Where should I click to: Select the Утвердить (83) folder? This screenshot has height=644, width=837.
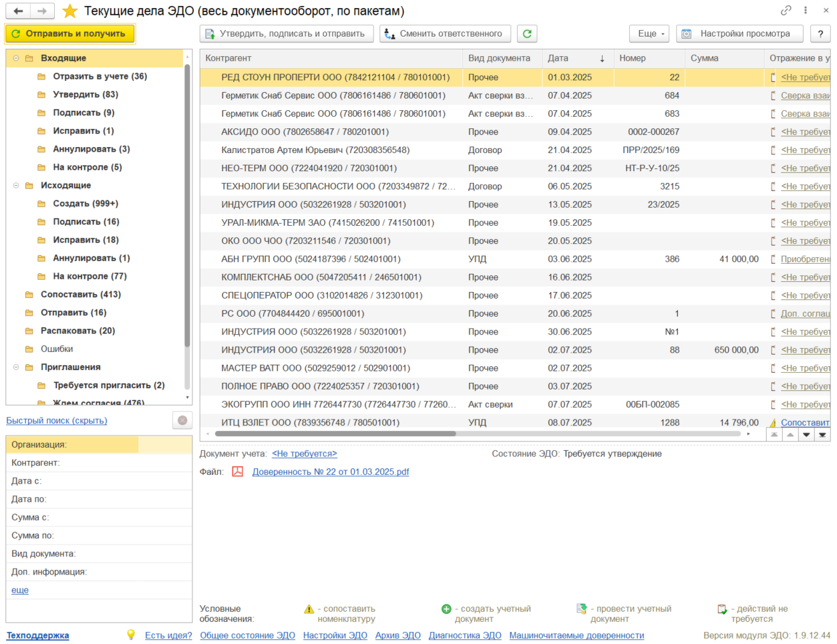click(86, 94)
